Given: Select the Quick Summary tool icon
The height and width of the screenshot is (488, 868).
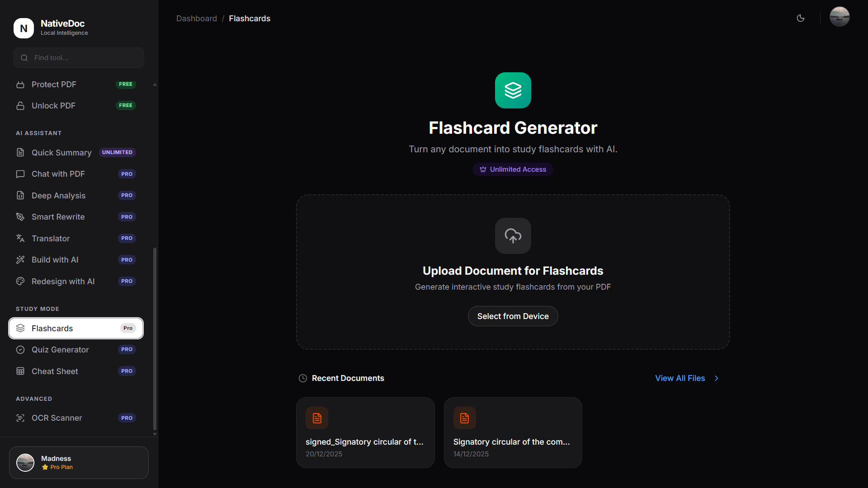Looking at the screenshot, I should pyautogui.click(x=20, y=152).
